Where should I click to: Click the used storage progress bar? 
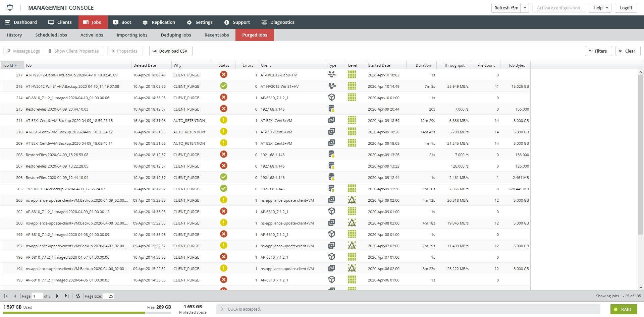[x=87, y=313]
